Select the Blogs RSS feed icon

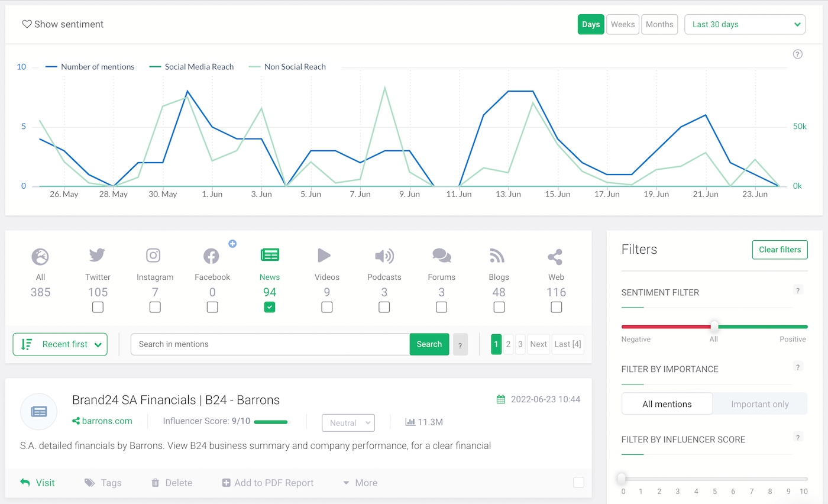point(497,256)
